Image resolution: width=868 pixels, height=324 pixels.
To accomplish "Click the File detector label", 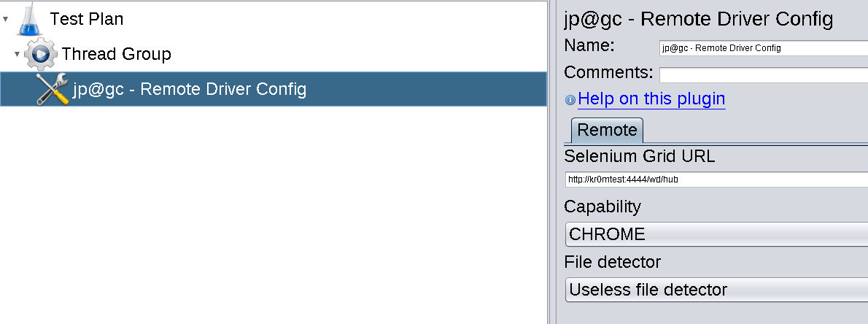I will coord(612,262).
